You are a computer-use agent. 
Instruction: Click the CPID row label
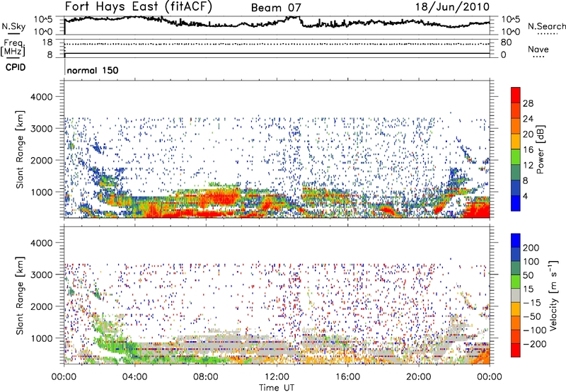tap(16, 67)
